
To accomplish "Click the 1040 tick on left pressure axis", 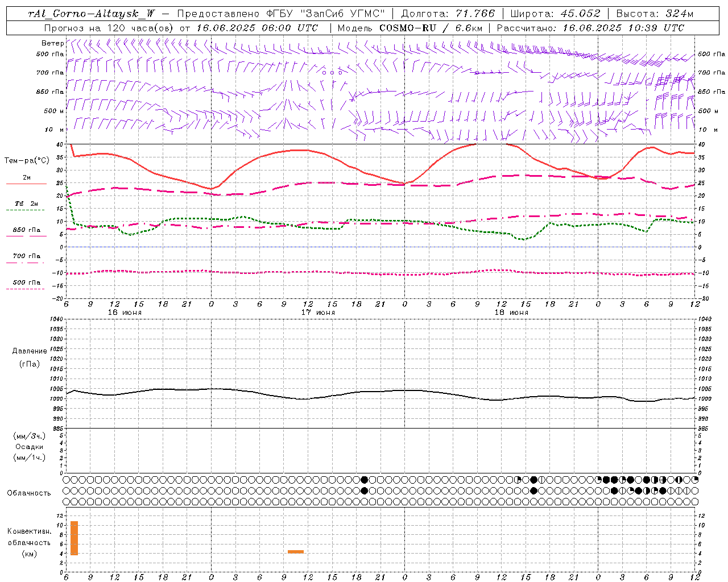I will click(57, 319).
